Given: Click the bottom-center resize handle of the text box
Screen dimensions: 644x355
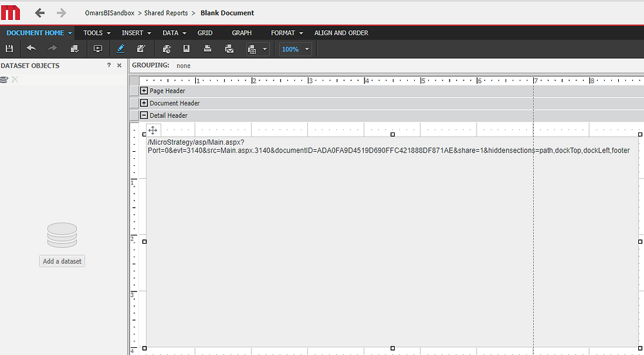Looking at the screenshot, I should pyautogui.click(x=393, y=348).
